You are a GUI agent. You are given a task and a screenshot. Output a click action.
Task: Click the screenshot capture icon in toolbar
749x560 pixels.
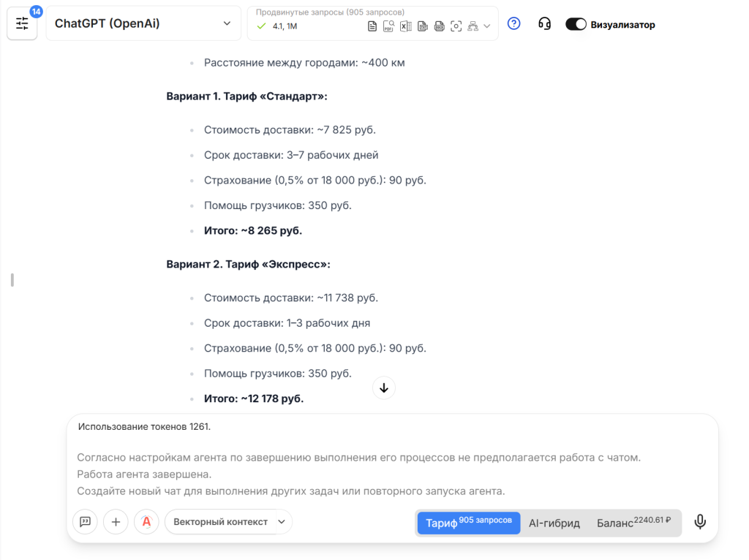tap(456, 27)
